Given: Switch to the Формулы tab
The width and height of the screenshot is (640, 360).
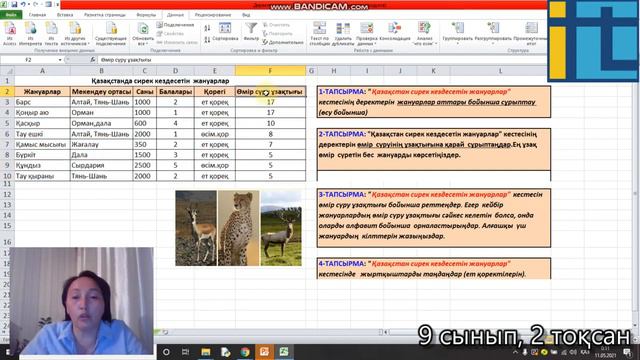Looking at the screenshot, I should tap(146, 15).
